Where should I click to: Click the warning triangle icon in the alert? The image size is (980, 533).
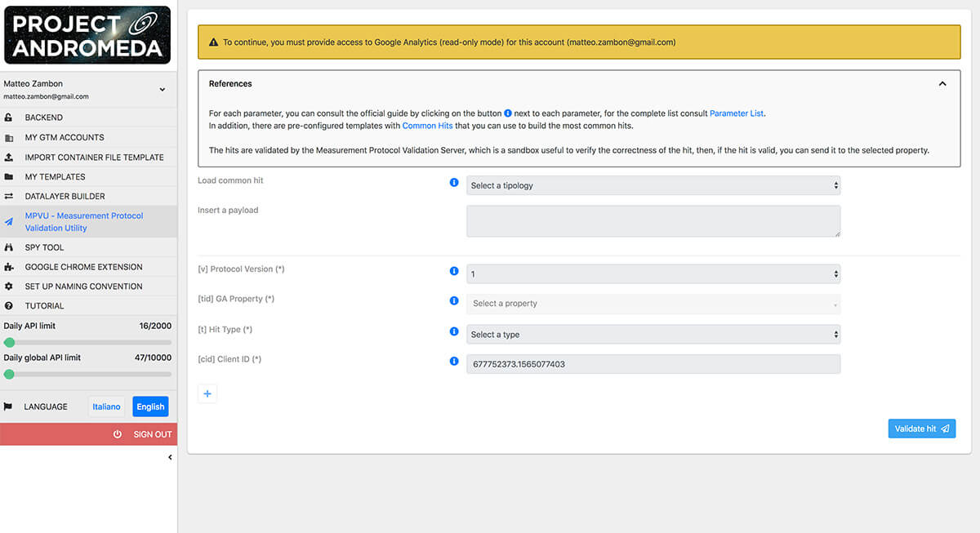coord(213,42)
